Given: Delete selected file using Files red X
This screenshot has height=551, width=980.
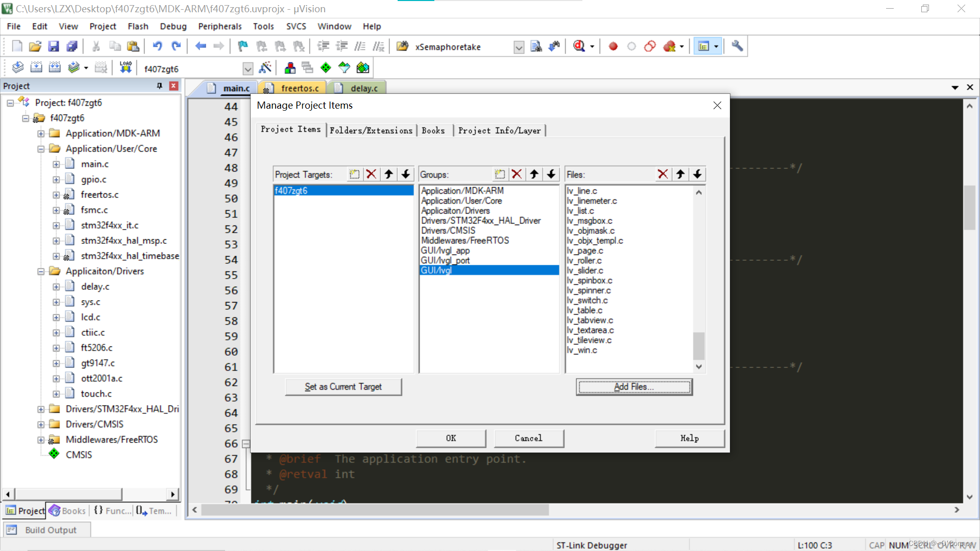Looking at the screenshot, I should point(663,174).
